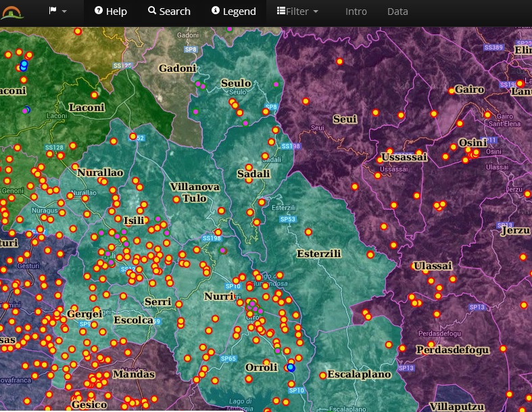Click the SS389 road shield
532x412 pixels.
click(x=493, y=47)
